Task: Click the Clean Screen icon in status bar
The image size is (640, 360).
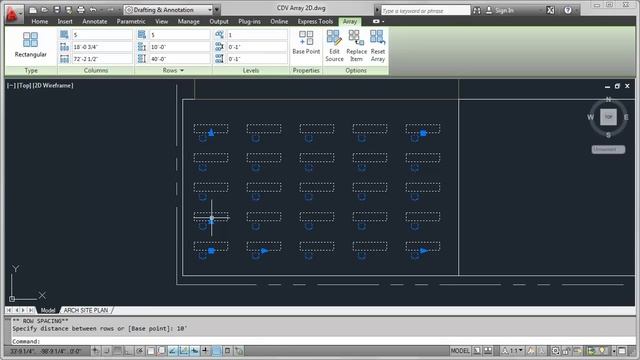Action: (622, 351)
